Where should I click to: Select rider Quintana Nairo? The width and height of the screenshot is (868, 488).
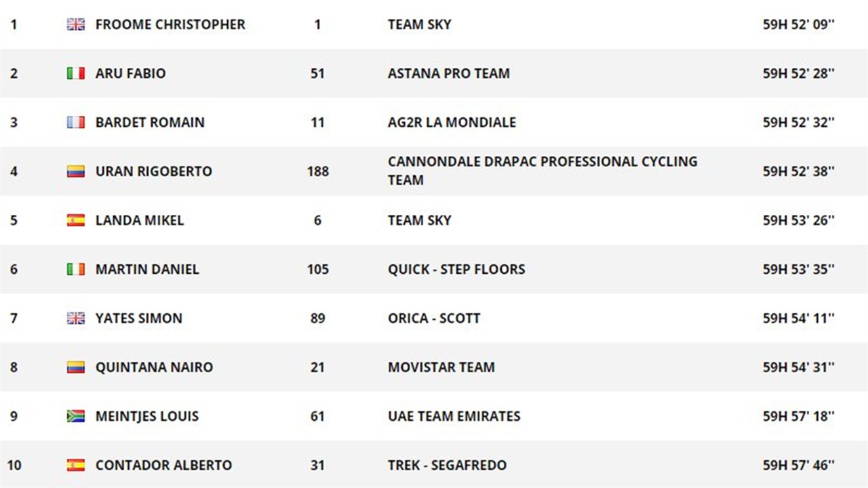click(x=154, y=367)
